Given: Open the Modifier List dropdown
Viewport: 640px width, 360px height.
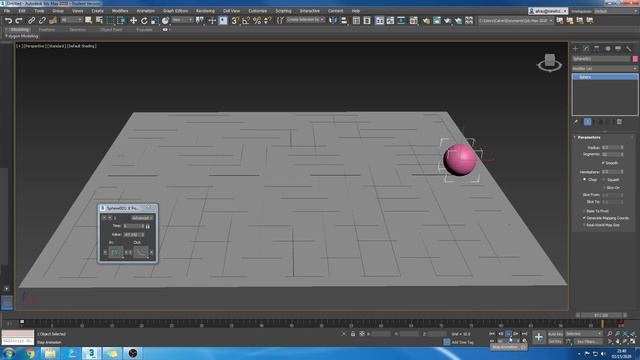Looking at the screenshot, I should click(x=604, y=69).
